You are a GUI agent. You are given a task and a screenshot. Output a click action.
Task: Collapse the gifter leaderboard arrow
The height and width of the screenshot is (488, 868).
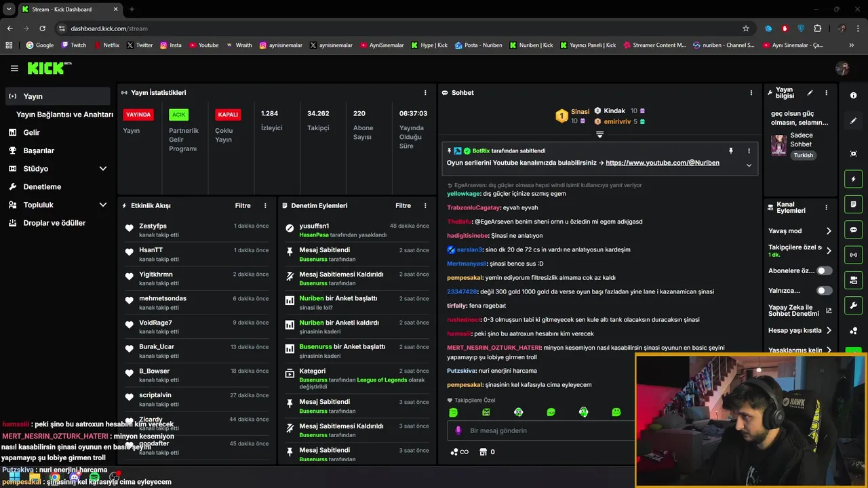(x=599, y=135)
